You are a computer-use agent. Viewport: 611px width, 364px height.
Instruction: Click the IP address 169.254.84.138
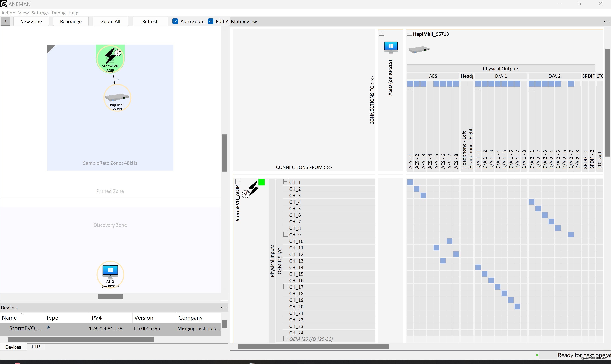coord(106,328)
